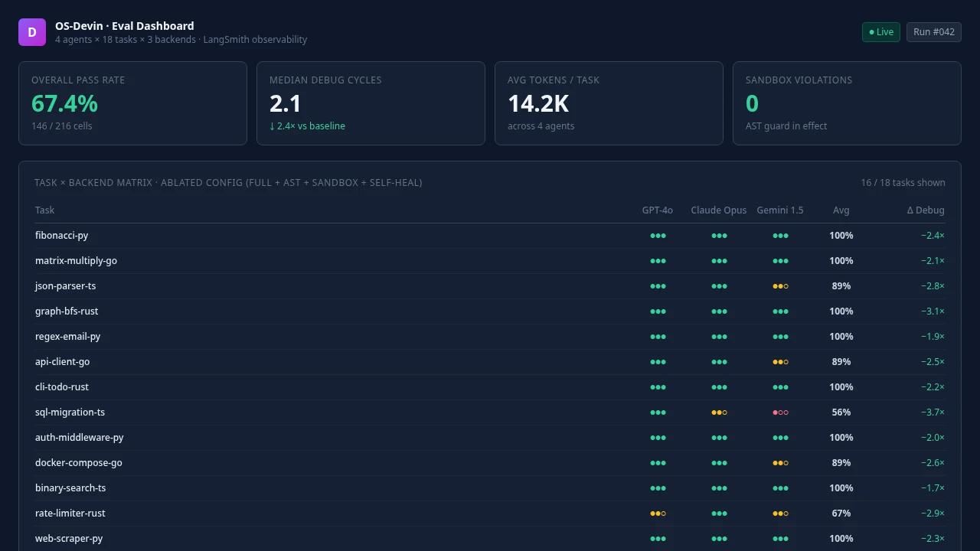980x551 pixels.
Task: Click Gemini 1.5 dots for regex-email-py
Action: pyautogui.click(x=780, y=337)
